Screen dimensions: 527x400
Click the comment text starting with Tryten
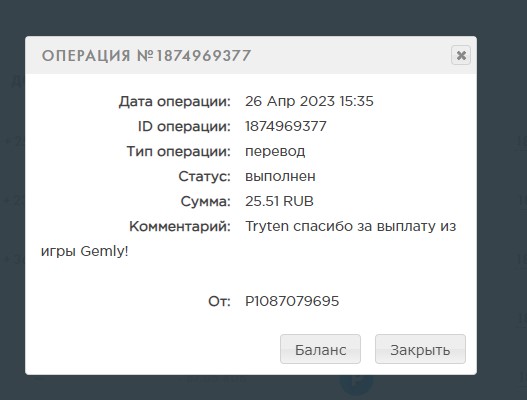pos(351,226)
